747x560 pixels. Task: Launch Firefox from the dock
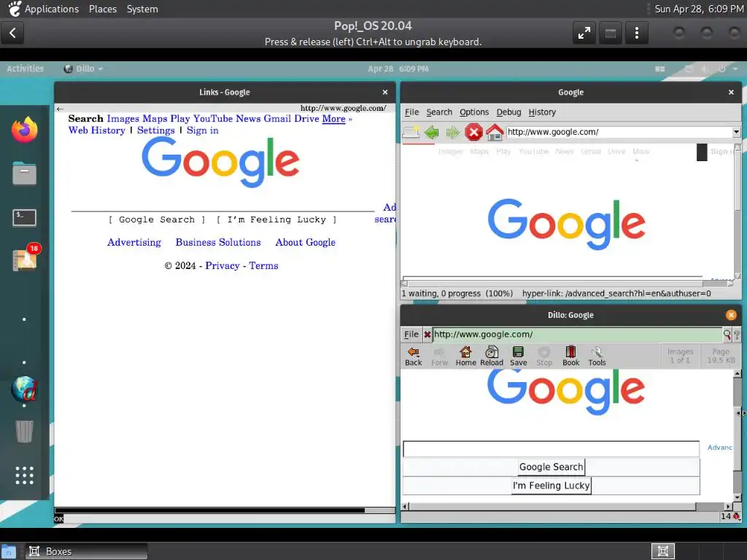click(24, 130)
